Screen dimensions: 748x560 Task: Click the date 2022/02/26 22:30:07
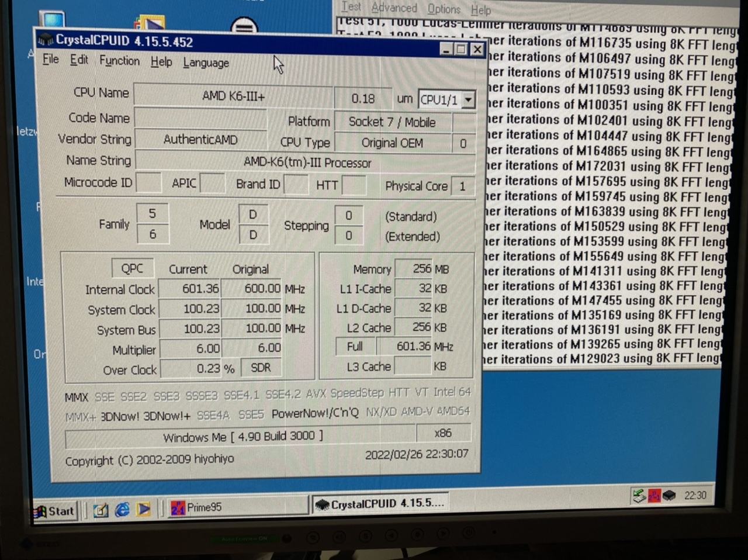pos(417,454)
